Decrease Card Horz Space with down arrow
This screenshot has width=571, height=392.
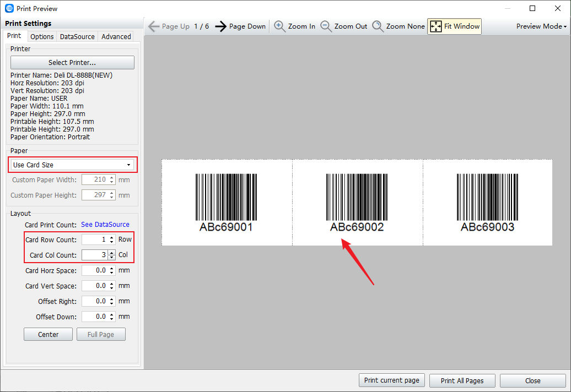tap(112, 273)
